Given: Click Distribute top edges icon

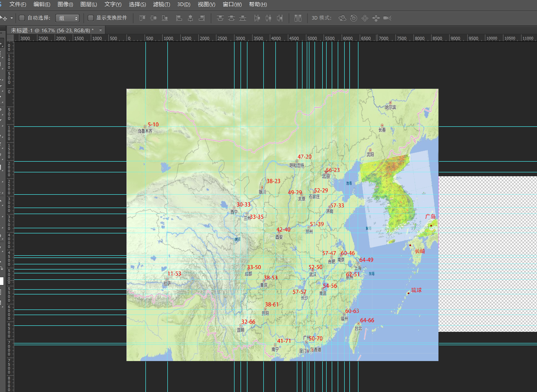Looking at the screenshot, I should (220, 18).
